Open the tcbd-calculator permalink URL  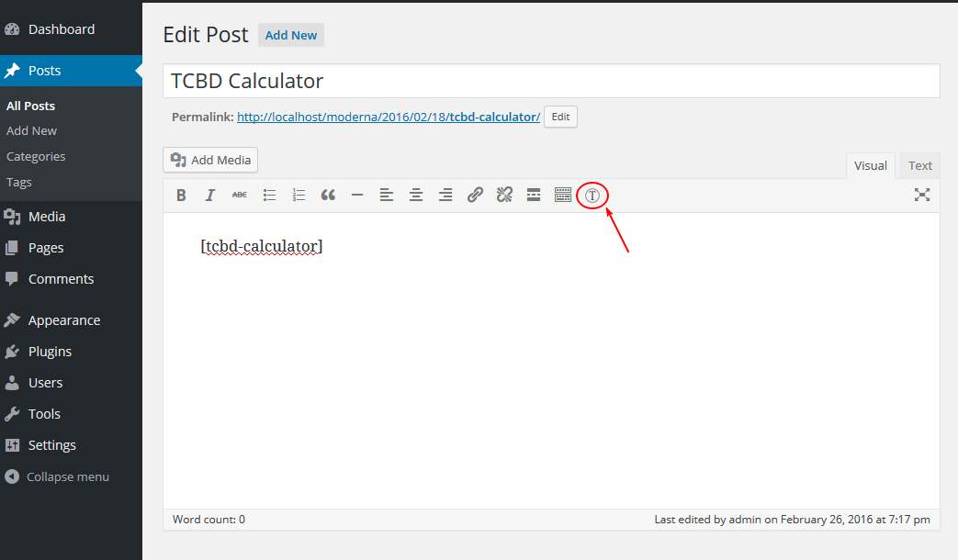[389, 117]
